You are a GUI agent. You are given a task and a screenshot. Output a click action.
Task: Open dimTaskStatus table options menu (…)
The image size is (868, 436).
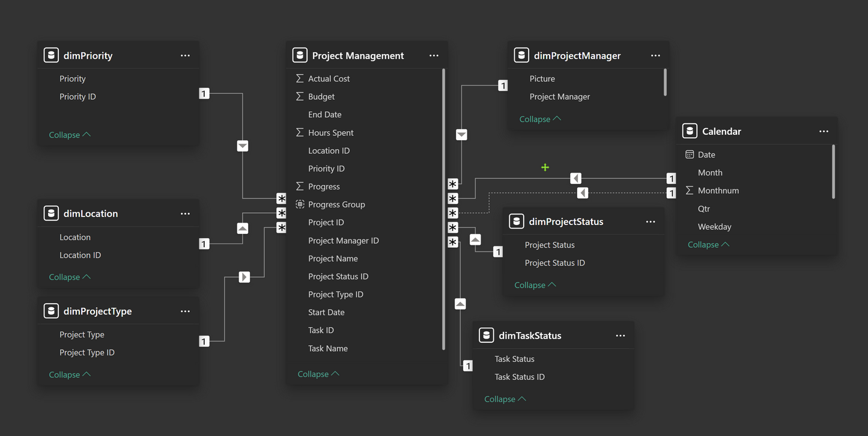click(x=621, y=336)
